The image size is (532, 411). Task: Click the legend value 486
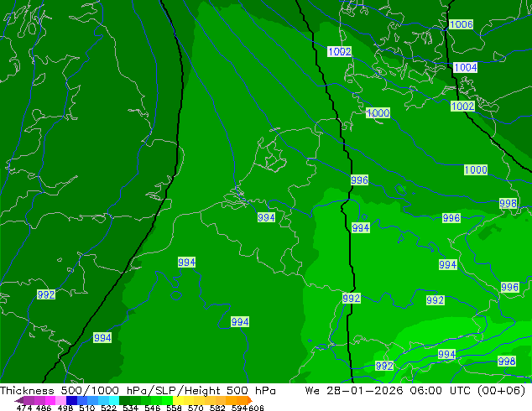pyautogui.click(x=44, y=408)
